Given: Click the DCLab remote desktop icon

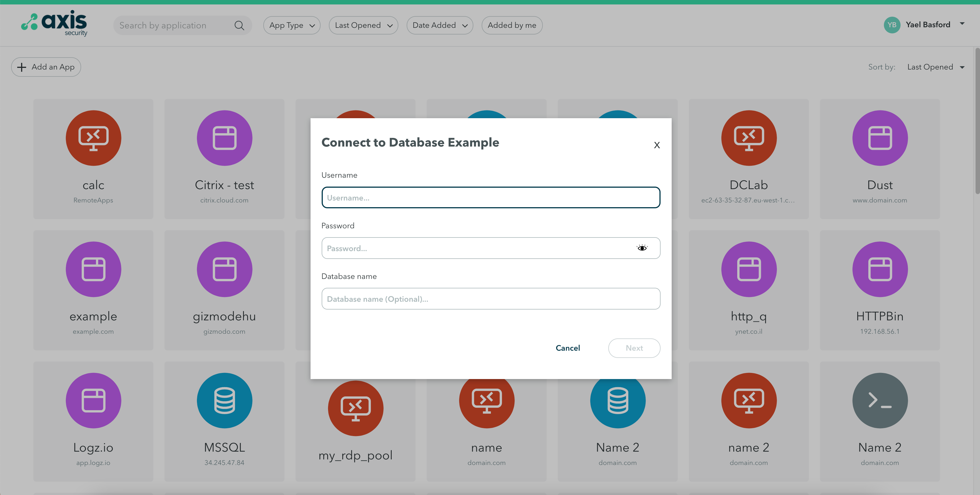Looking at the screenshot, I should (748, 138).
